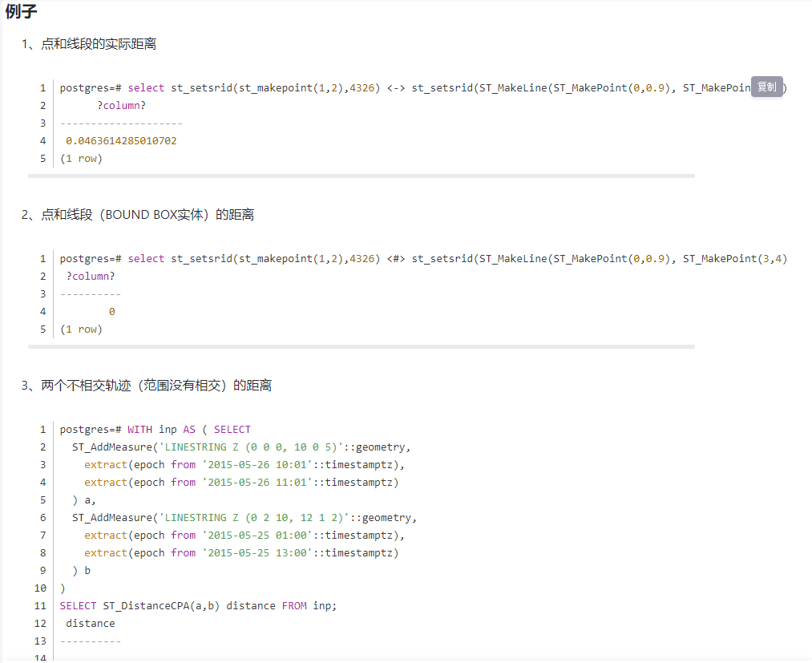Click heading 1、点和线段的实际距离

(88, 44)
